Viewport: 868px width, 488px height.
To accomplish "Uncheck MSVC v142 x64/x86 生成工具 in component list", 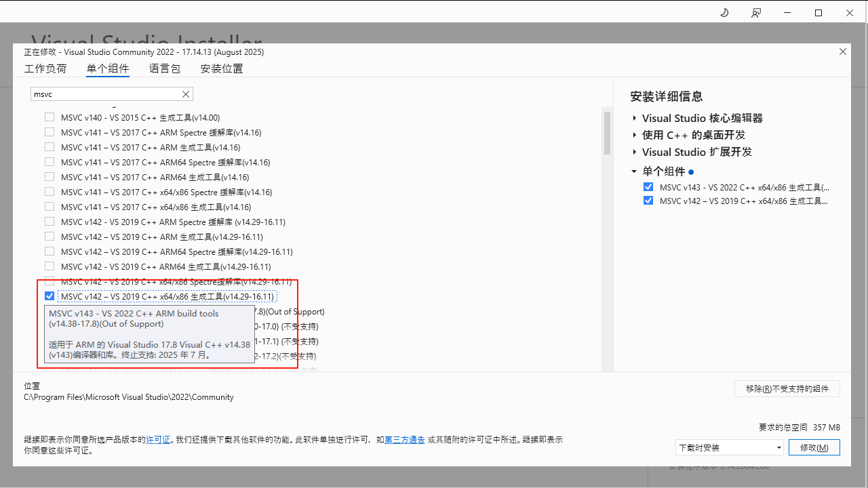I will click(50, 296).
